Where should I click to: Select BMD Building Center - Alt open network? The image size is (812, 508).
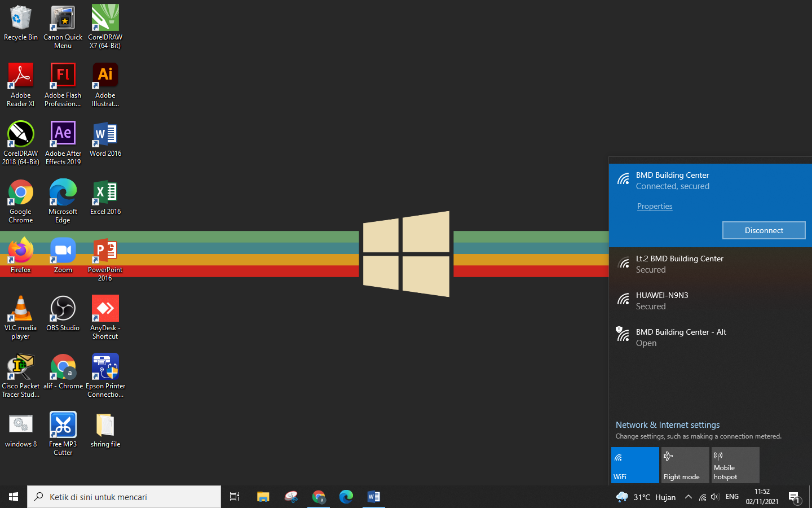(x=710, y=338)
